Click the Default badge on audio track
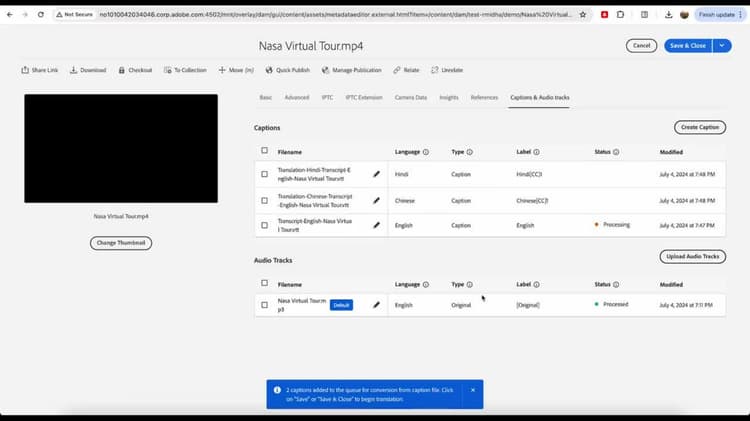Screen dimensions: 750x421 [x=341, y=305]
